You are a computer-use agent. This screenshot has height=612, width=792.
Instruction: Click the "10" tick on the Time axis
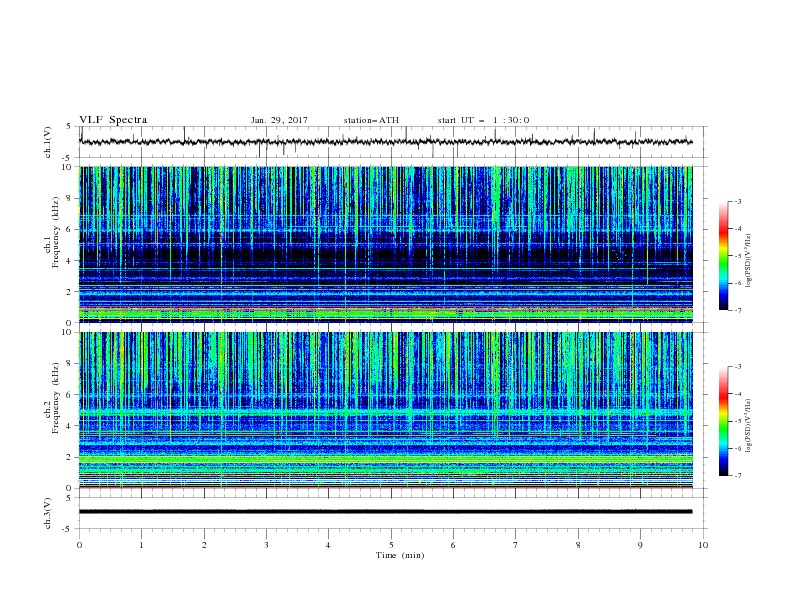click(x=703, y=545)
